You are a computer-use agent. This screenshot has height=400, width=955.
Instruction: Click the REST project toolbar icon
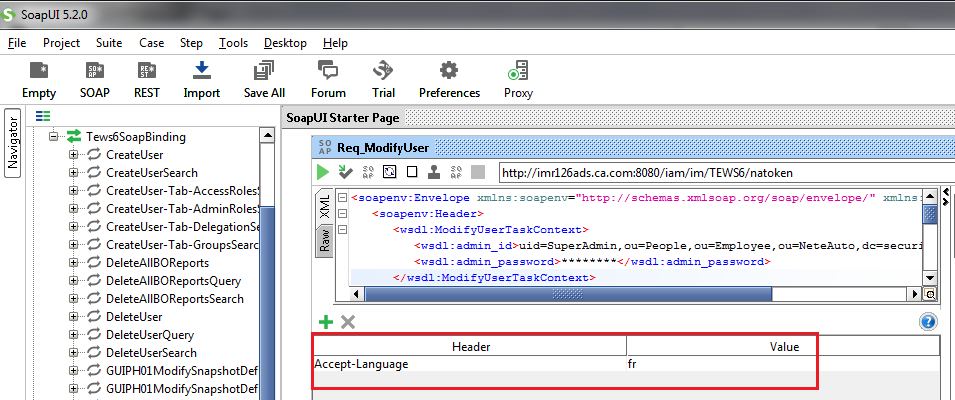coord(146,71)
